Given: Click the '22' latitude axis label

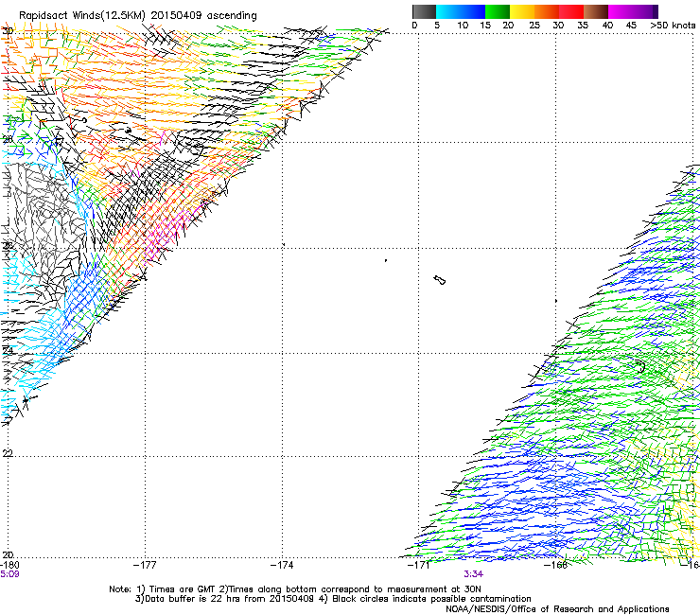Looking at the screenshot, I should (x=8, y=453).
